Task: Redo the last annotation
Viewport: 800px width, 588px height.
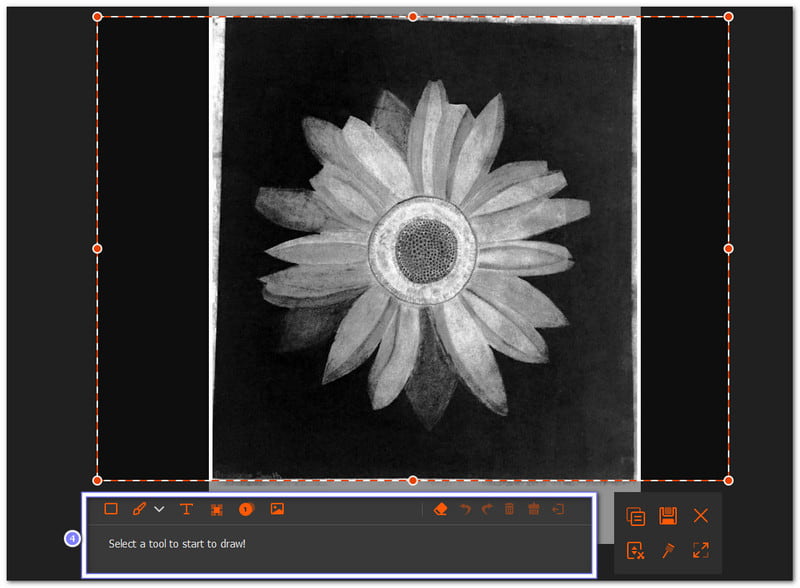Action: [487, 509]
